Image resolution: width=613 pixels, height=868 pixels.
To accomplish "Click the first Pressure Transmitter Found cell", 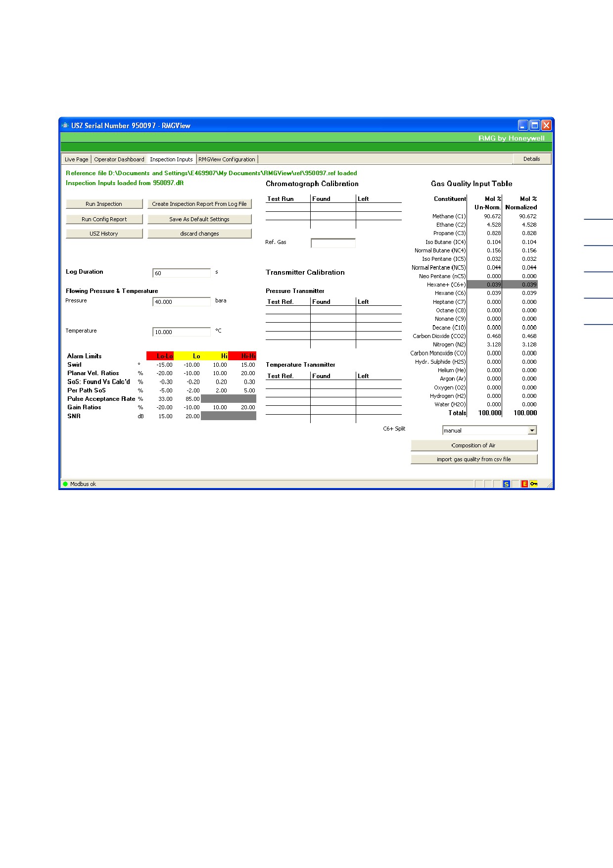I will coord(333,310).
